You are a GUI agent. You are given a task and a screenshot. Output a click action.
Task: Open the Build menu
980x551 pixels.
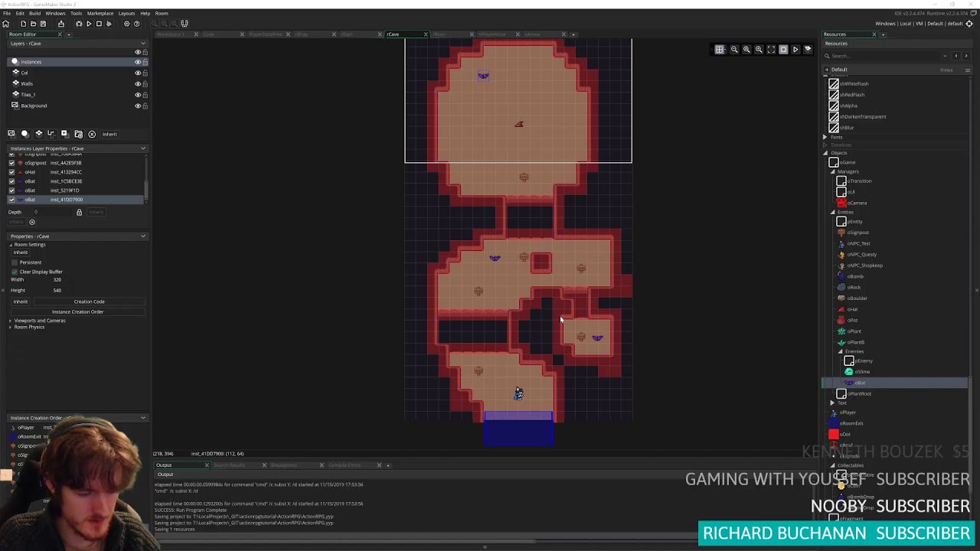click(x=34, y=13)
